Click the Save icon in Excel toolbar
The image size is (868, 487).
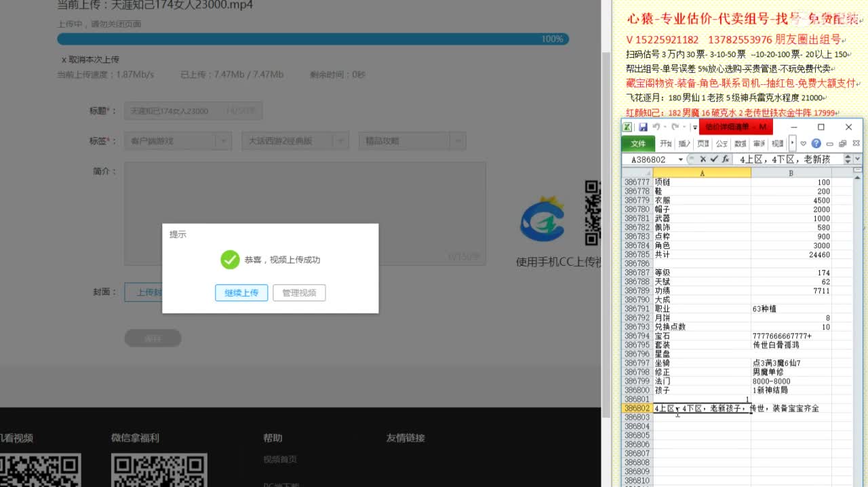[x=643, y=127]
